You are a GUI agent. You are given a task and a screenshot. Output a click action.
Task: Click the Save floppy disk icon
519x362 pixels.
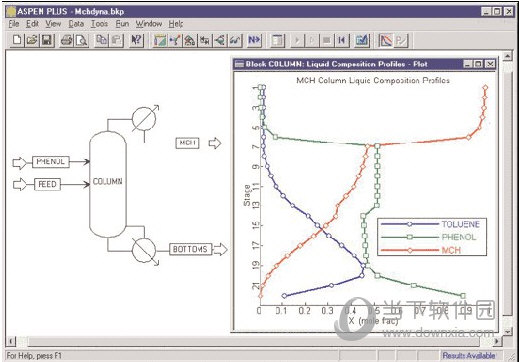click(47, 40)
